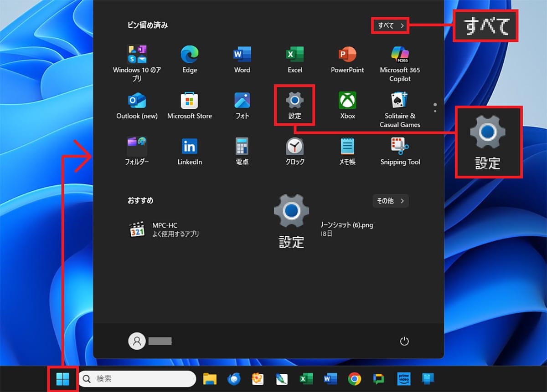Open the フォト app
This screenshot has height=392, width=547.
pos(242,106)
